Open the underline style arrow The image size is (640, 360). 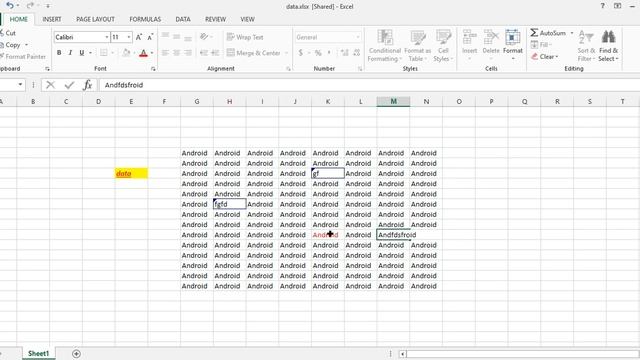tap(90, 53)
